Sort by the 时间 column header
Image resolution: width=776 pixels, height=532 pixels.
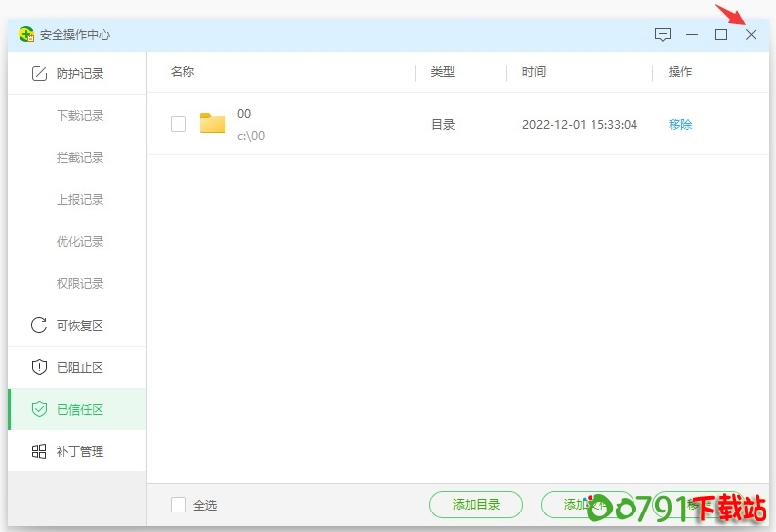click(x=534, y=72)
